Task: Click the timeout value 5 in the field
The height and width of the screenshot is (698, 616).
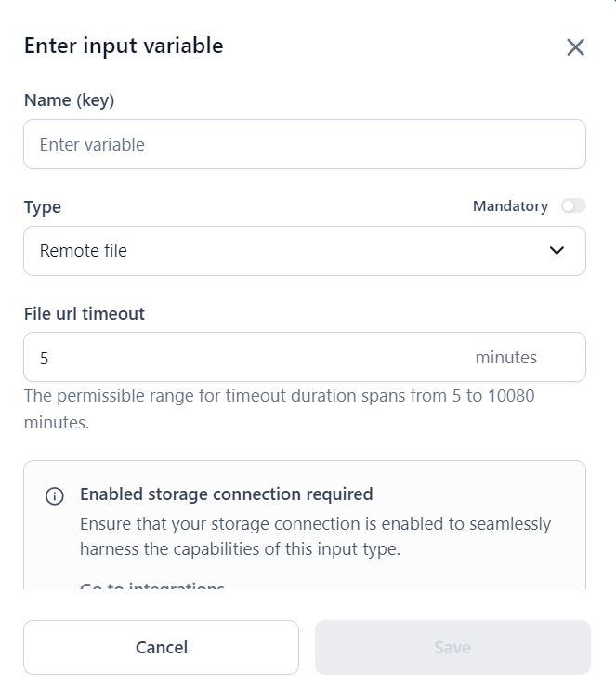Action: tap(45, 358)
